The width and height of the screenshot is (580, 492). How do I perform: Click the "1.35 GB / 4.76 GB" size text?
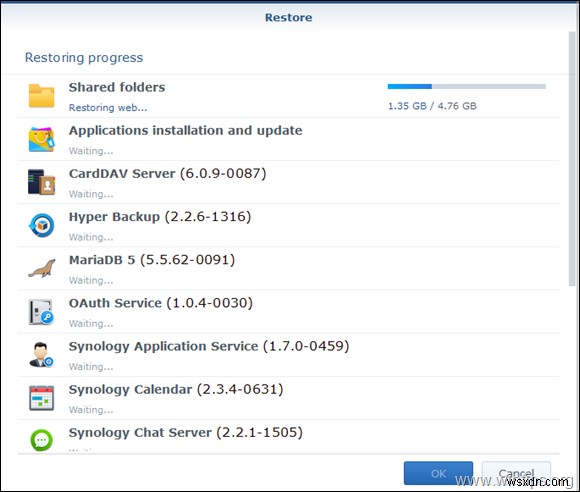[x=432, y=106]
